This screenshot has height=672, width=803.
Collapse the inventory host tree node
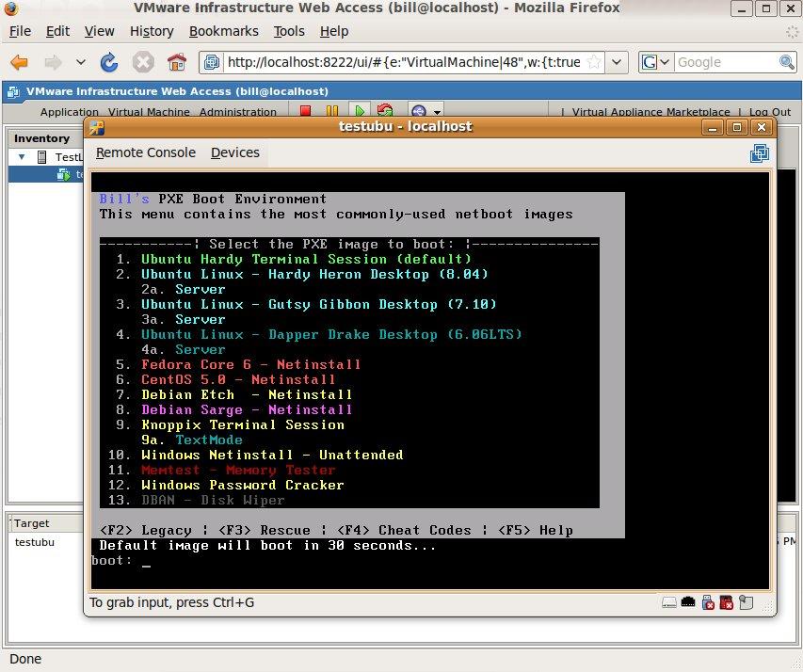[22, 157]
